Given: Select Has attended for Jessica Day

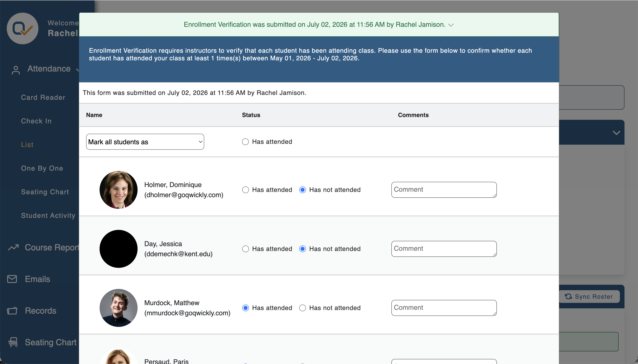Looking at the screenshot, I should click(246, 249).
